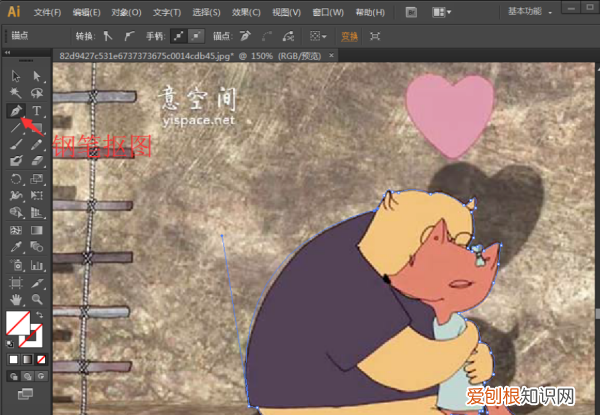
Task: Click the Fill color swatch
Action: (18, 323)
